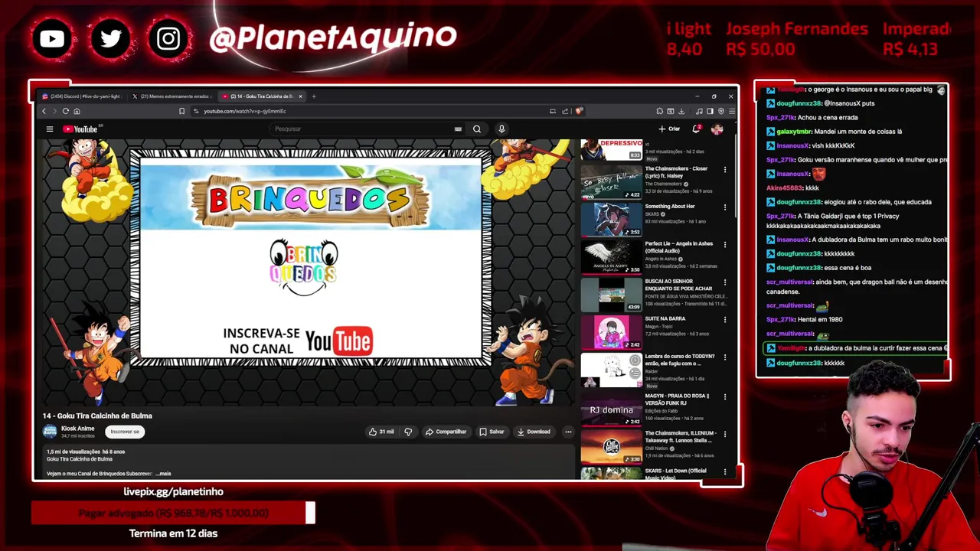This screenshot has width=980, height=551.
Task: Click the Download button under the video
Action: (x=534, y=432)
